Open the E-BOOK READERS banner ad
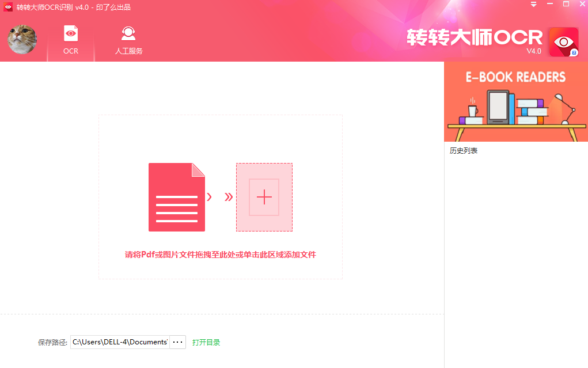588x368 pixels. (x=515, y=101)
